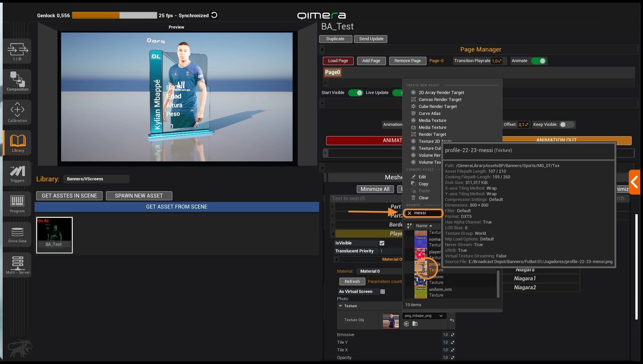Screen dimensions: 643x364
Task: Open the Triggers sidebar icon
Action: [x=17, y=173]
